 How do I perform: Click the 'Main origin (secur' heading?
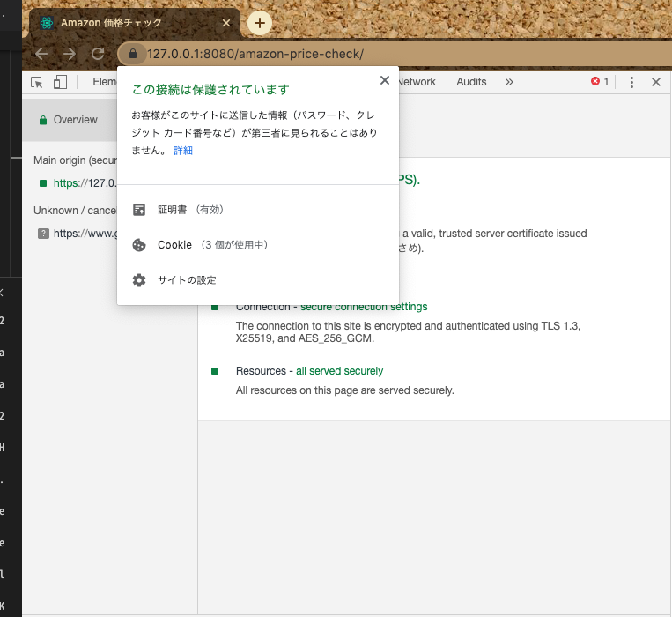tap(75, 160)
